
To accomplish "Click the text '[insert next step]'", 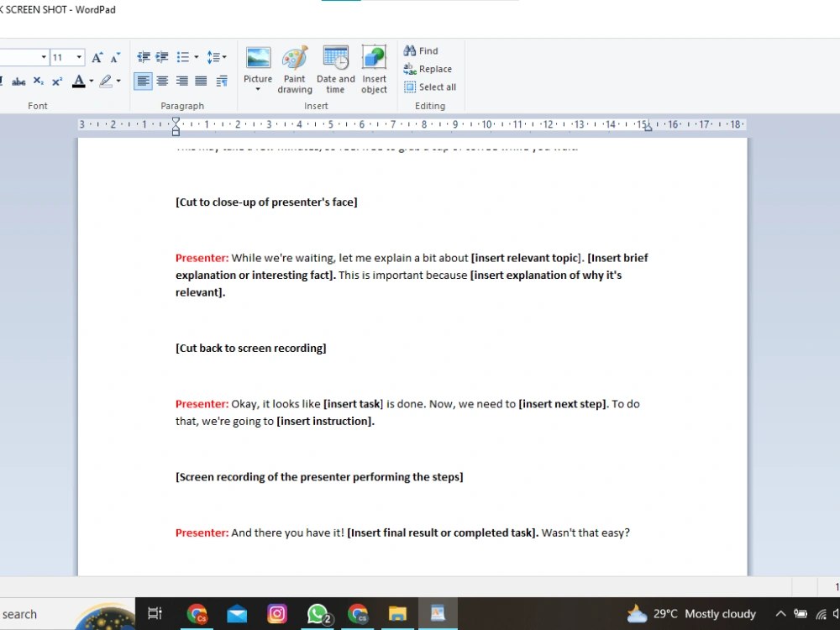I will [563, 404].
